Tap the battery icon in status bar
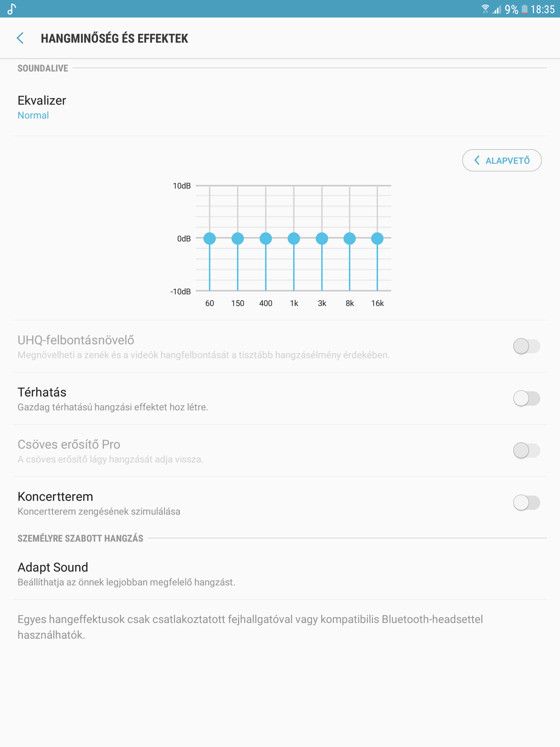 point(525,9)
